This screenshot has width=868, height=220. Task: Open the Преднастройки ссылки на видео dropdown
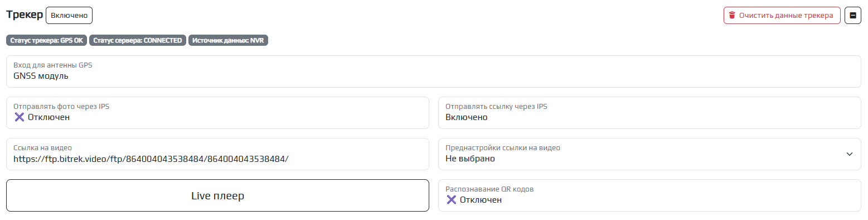click(x=649, y=154)
